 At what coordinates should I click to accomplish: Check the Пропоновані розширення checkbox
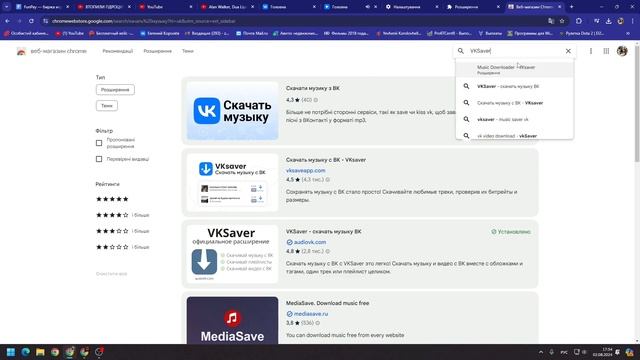point(99,143)
